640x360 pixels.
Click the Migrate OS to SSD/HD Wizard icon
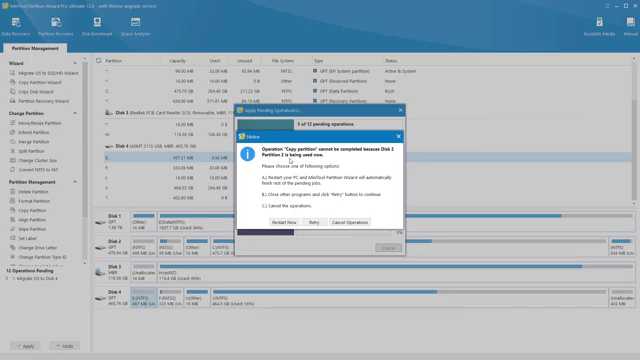pyautogui.click(x=13, y=73)
